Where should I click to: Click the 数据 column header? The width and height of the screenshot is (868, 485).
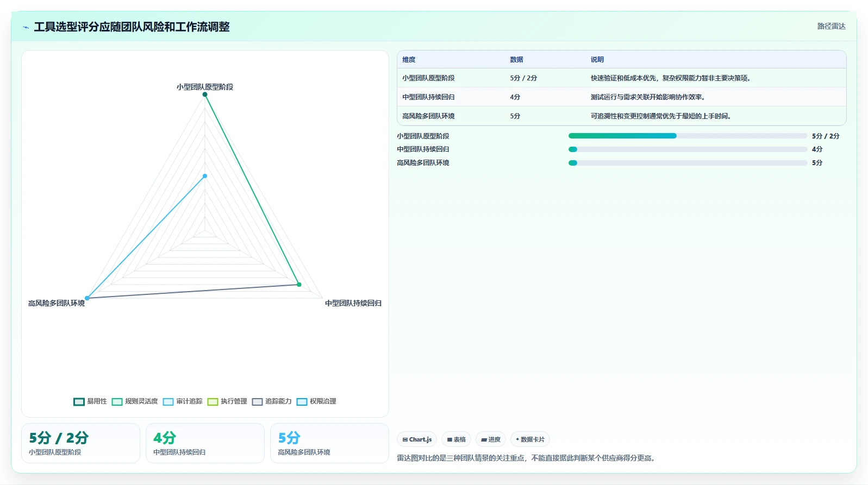(x=516, y=60)
